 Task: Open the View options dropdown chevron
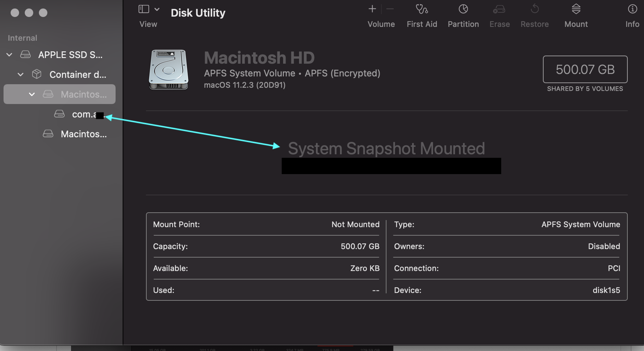(x=157, y=9)
